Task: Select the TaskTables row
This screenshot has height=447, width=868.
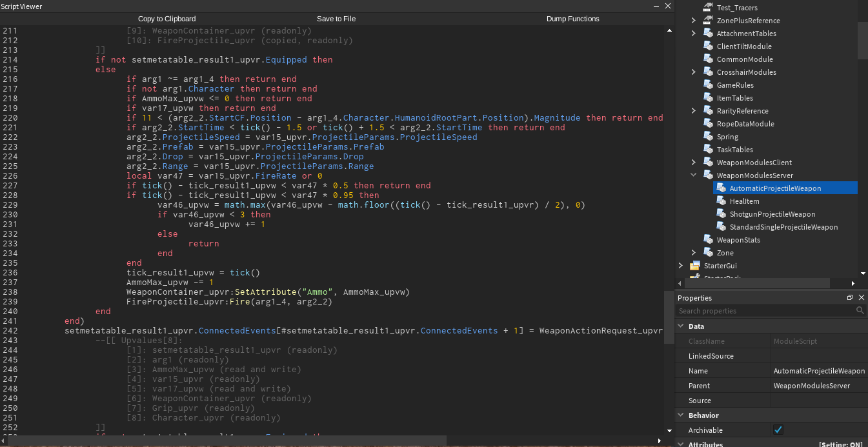Action: tap(767, 150)
